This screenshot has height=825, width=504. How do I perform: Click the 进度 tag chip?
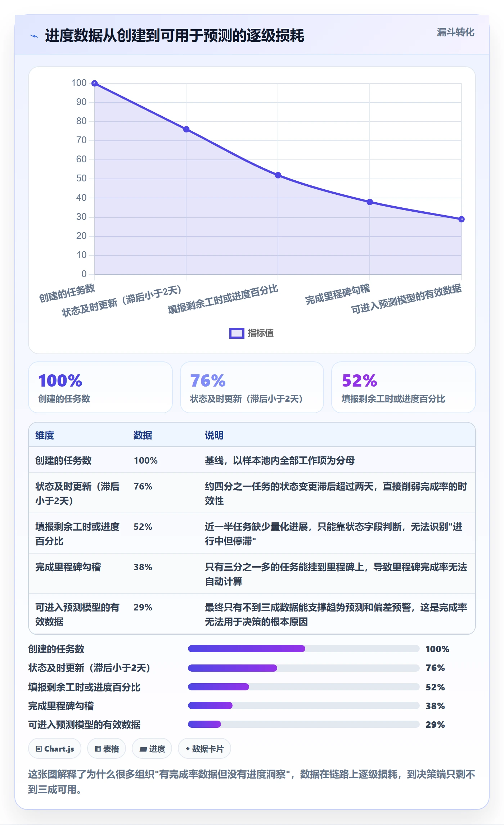coord(152,749)
